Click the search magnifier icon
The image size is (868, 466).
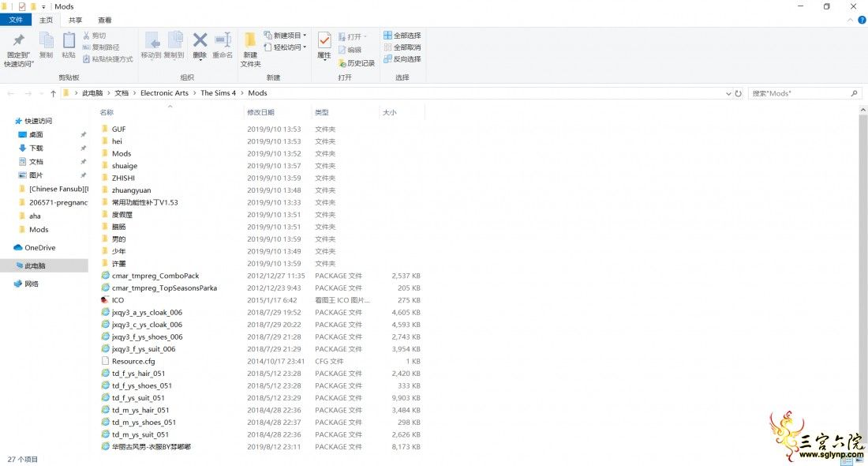(x=854, y=94)
